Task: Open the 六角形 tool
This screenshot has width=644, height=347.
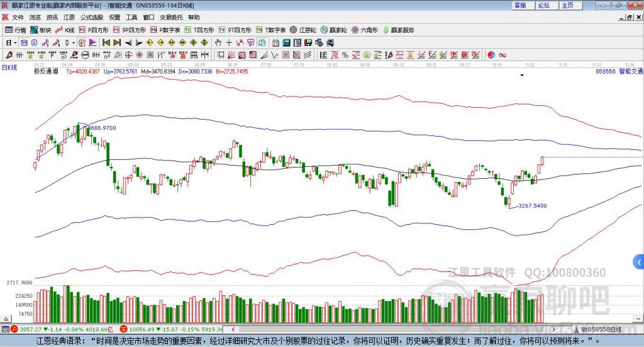Action: 365,30
